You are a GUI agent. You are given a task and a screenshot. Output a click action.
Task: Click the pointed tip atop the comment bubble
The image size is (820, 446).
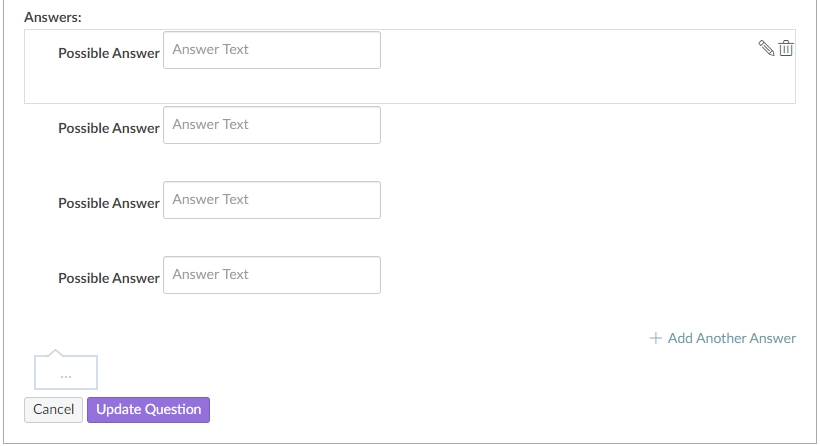pyautogui.click(x=55, y=352)
